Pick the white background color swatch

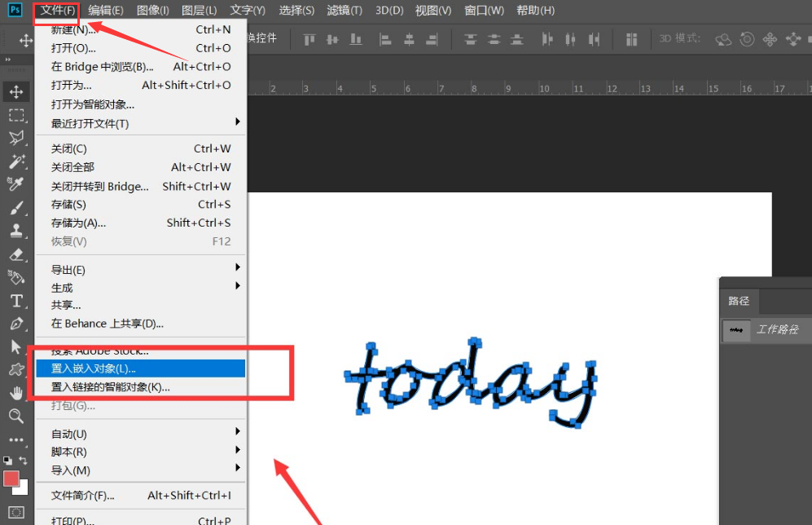pos(22,488)
